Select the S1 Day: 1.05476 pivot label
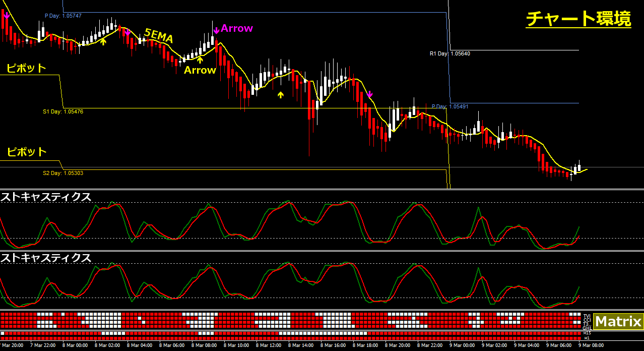The image size is (644, 351). click(x=63, y=111)
